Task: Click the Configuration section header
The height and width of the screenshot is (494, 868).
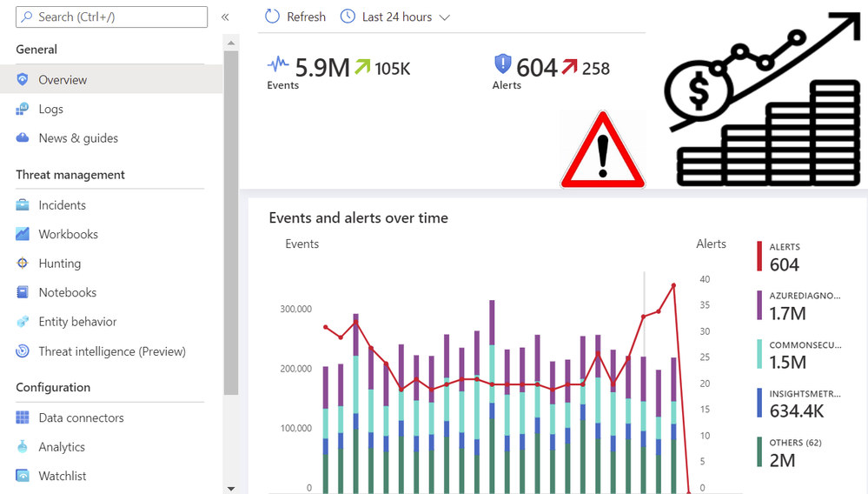Action: [53, 387]
